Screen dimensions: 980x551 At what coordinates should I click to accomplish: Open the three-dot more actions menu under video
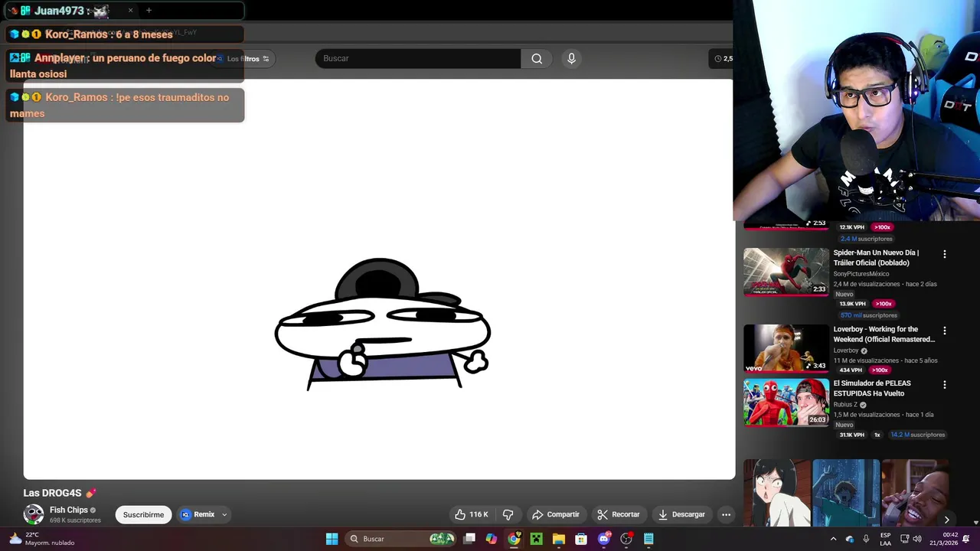point(726,514)
